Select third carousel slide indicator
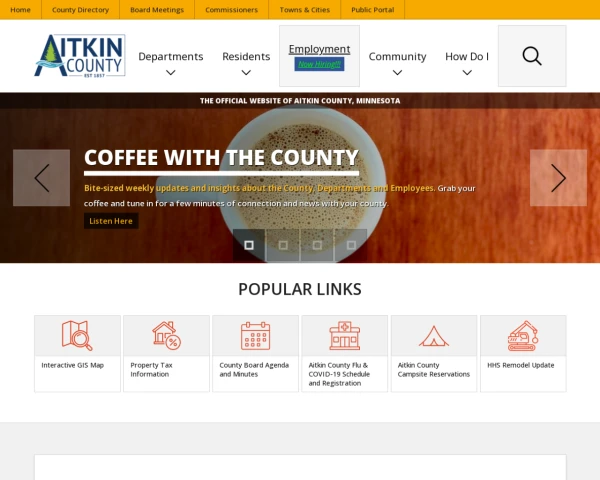600x480 pixels. click(317, 245)
